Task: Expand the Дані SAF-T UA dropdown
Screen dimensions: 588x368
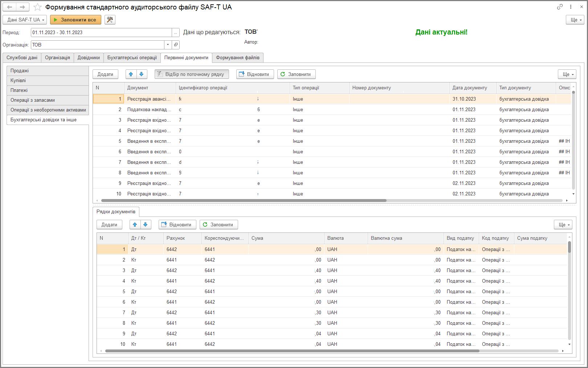Action: (x=25, y=20)
